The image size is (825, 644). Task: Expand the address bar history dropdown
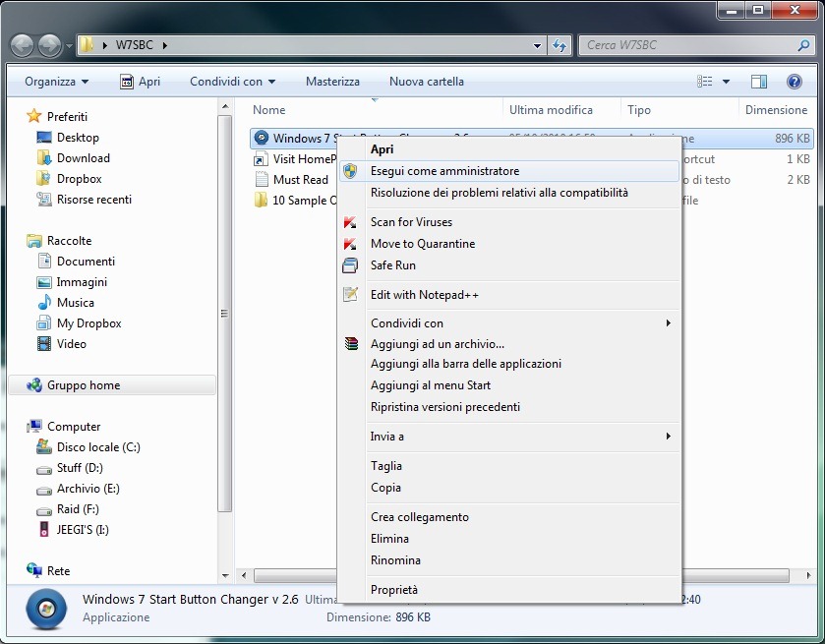[537, 46]
